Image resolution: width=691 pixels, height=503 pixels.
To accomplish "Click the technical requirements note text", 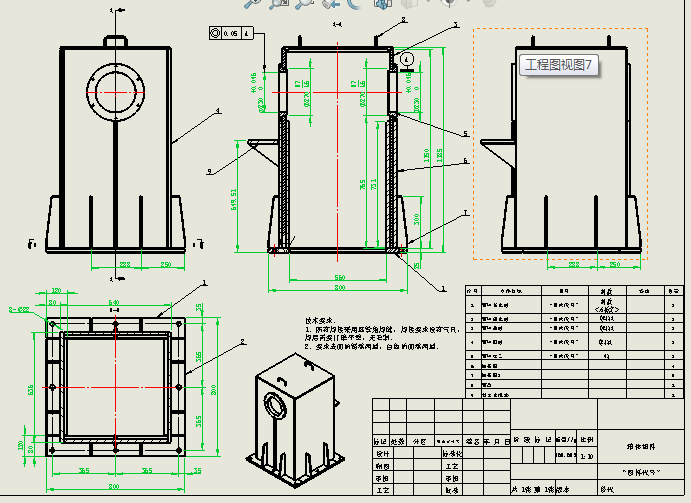I will pos(383,334).
